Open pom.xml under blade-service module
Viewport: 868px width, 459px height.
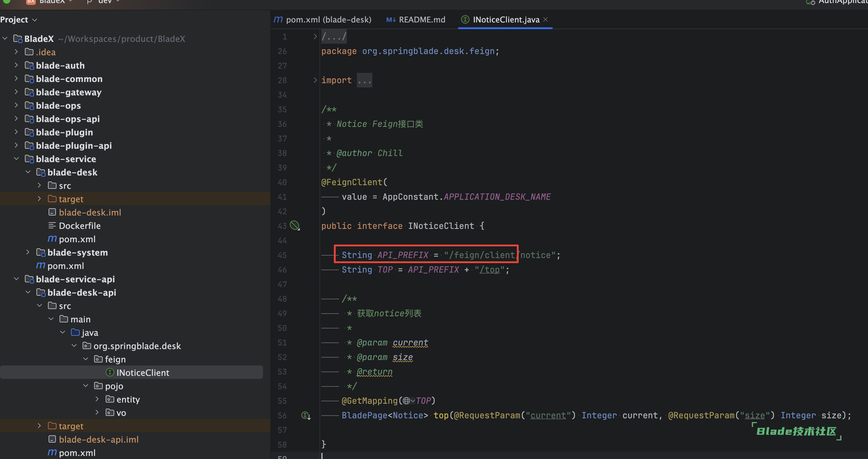point(65,266)
